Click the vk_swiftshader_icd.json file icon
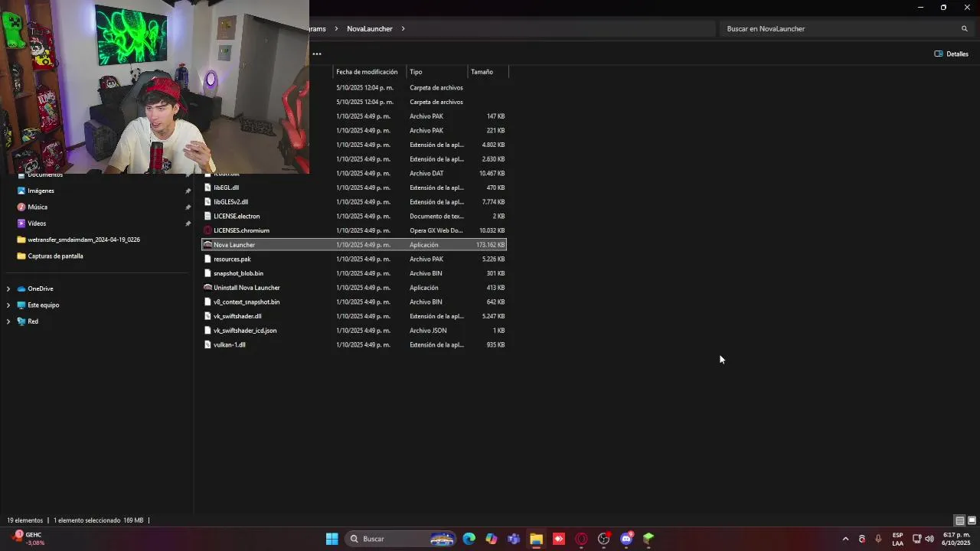The image size is (980, 551). pyautogui.click(x=207, y=331)
